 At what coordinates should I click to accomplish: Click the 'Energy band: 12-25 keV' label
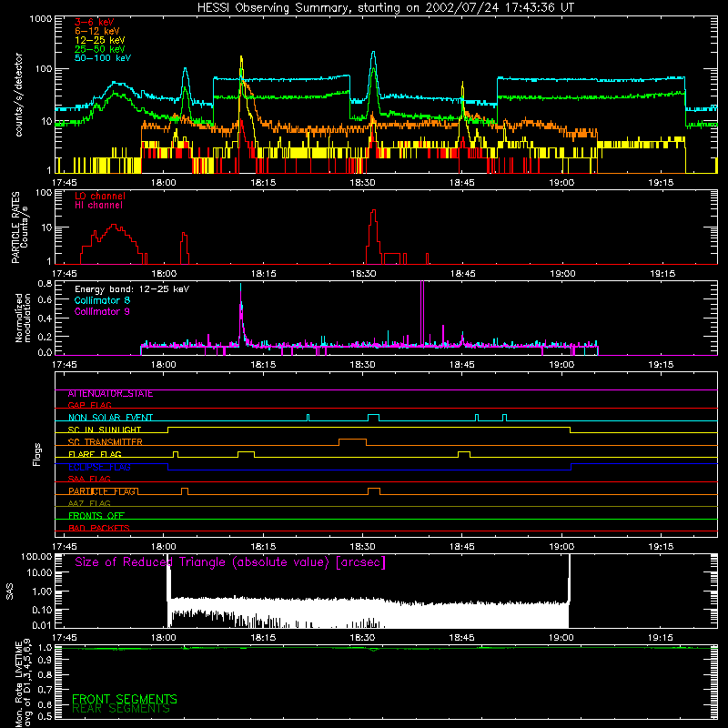(132, 289)
